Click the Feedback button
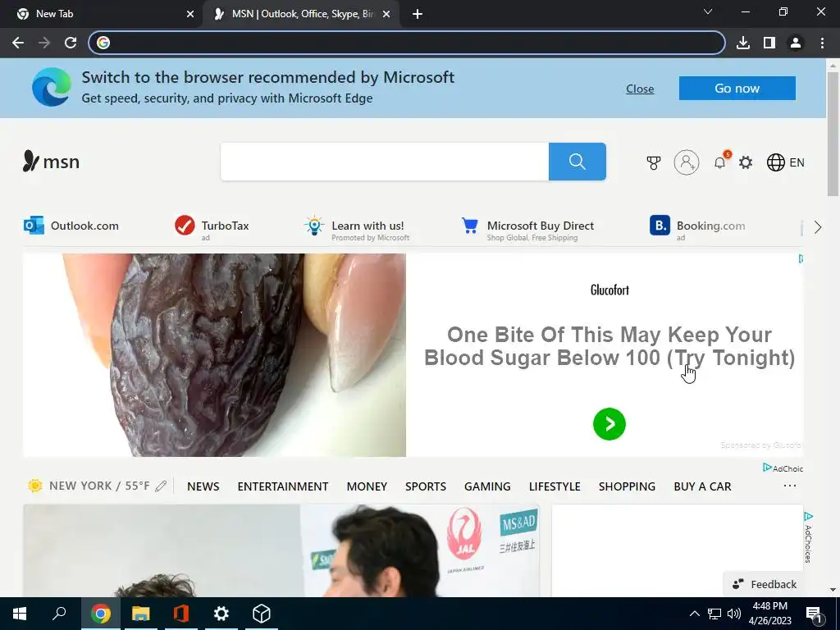This screenshot has height=630, width=840. pyautogui.click(x=765, y=584)
